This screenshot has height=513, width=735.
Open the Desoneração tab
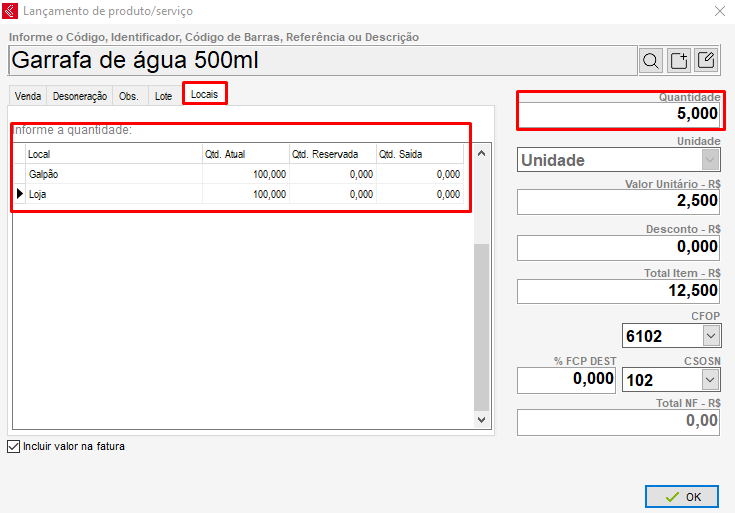tap(80, 96)
